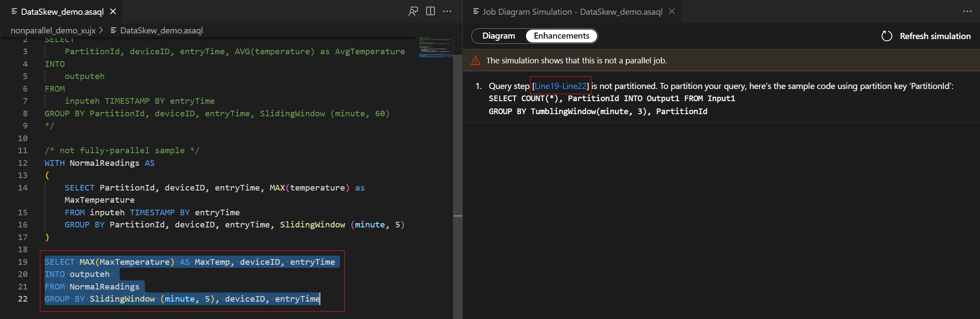Switch to the Diagram view
The image size is (980, 319).
[499, 36]
